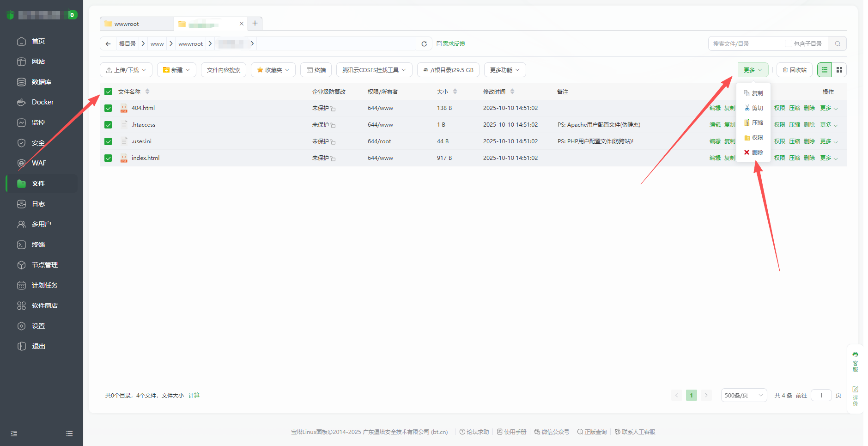Choose Delete in the batch menu
The image size is (868, 446).
[753, 153]
